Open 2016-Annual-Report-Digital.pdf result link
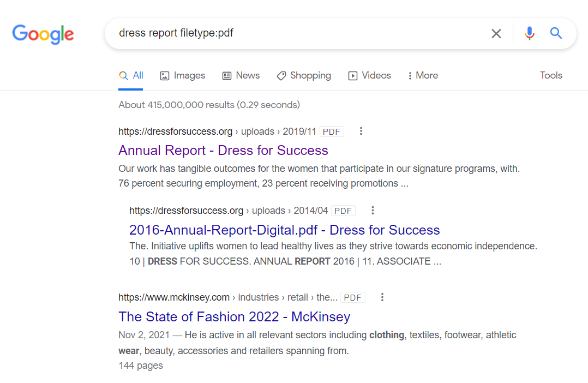The height and width of the screenshot is (383, 588). coord(284,230)
